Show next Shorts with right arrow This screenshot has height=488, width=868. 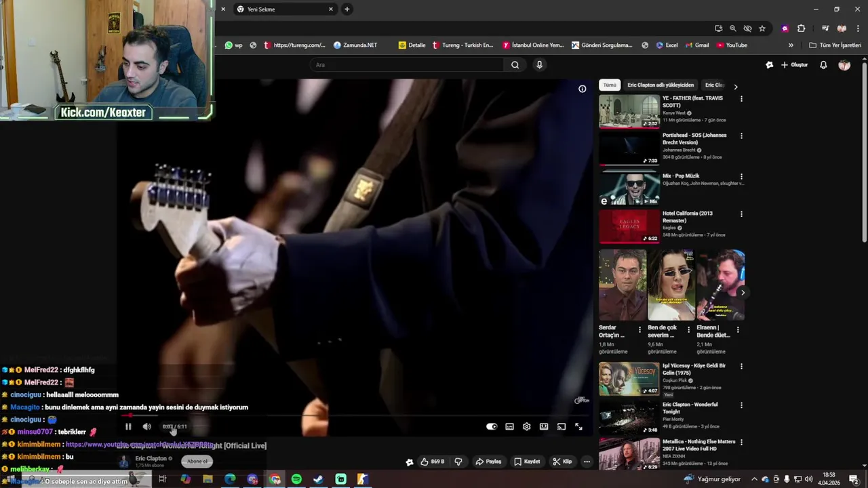pyautogui.click(x=743, y=293)
